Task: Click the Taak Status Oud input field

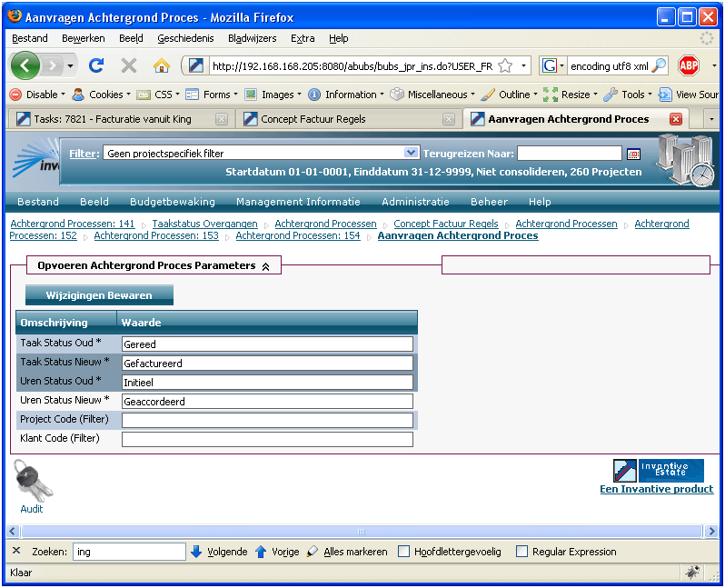Action: coord(267,344)
